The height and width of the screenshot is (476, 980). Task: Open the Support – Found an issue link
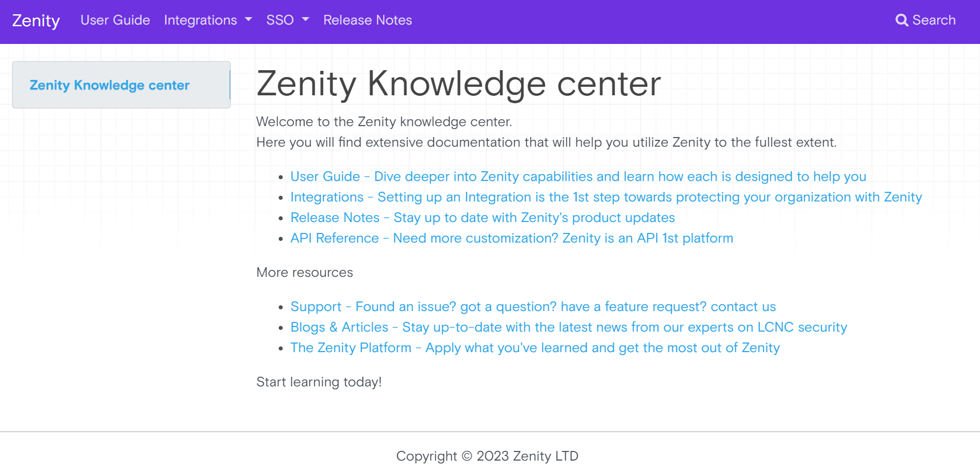tap(533, 306)
